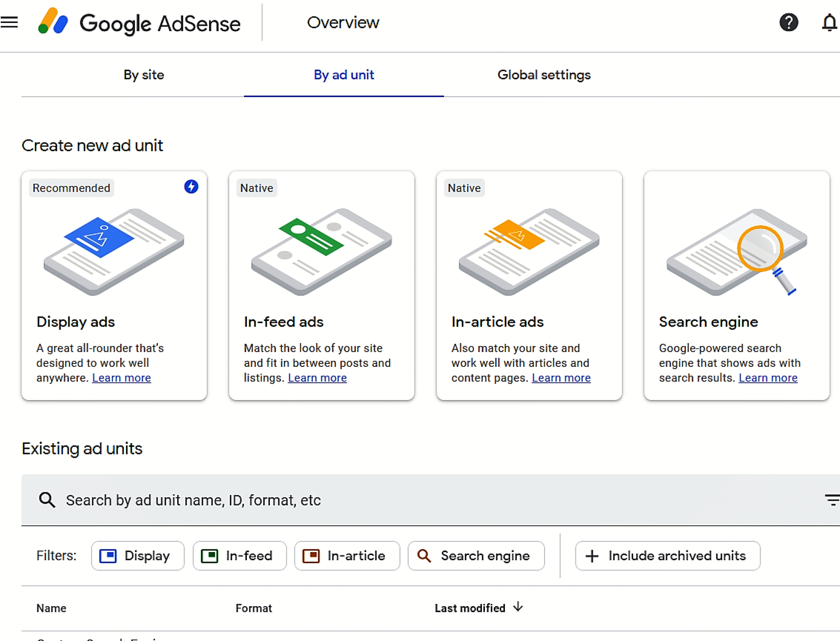
Task: Click the Overview page title
Action: (x=343, y=23)
